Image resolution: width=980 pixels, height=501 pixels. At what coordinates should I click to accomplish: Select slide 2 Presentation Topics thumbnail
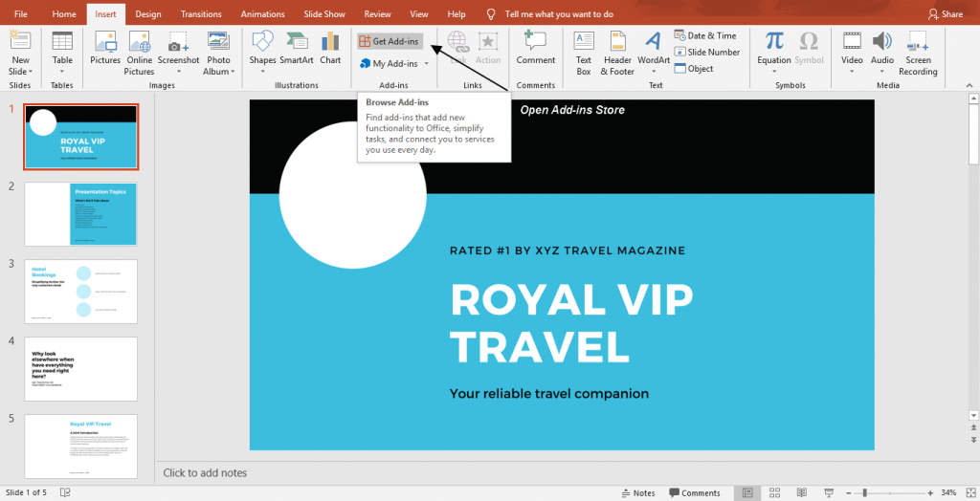click(80, 214)
